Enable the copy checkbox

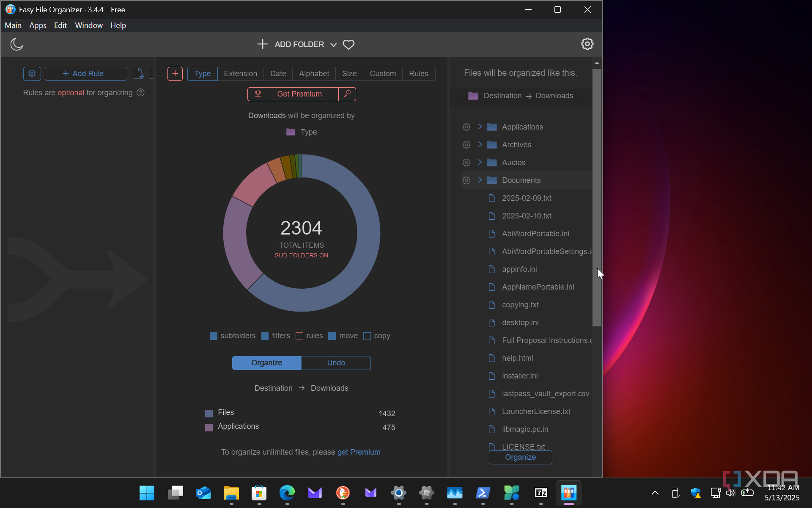click(367, 336)
